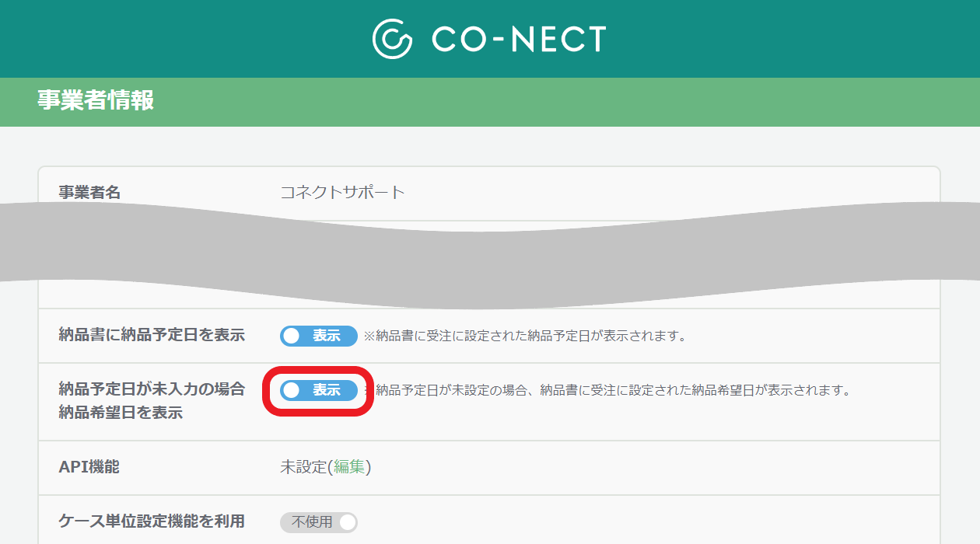
Task: Toggle 納品書に納品予定日を表示 switch
Action: coord(319,336)
